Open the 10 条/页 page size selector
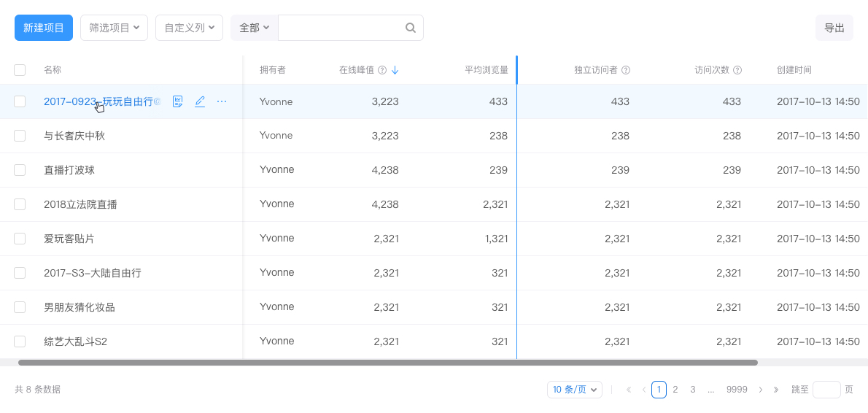Image resolution: width=868 pixels, height=413 pixels. click(575, 390)
